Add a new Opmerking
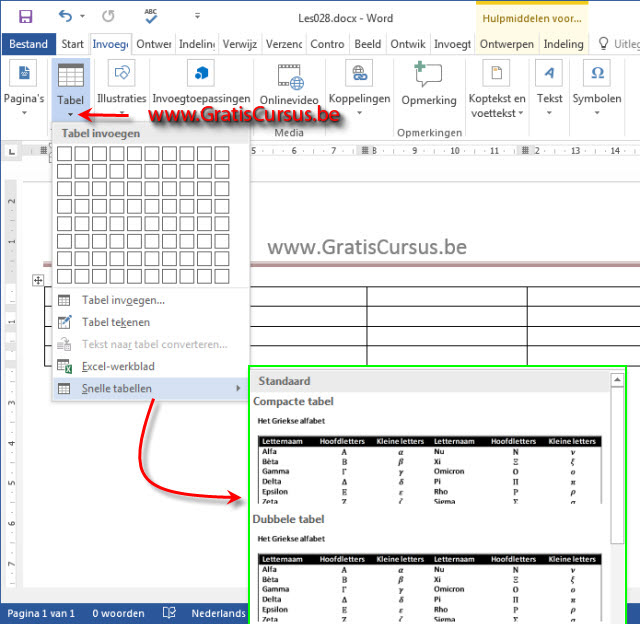Viewport: 640px width, 624px height. click(x=428, y=82)
